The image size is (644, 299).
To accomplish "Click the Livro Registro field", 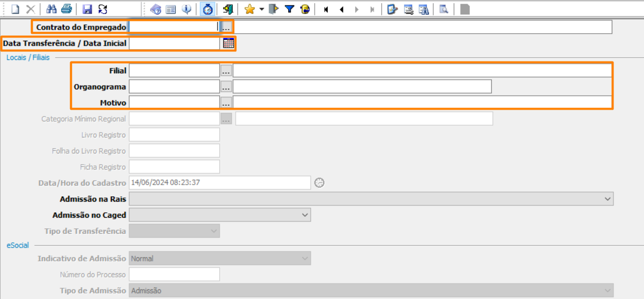I will tap(174, 135).
